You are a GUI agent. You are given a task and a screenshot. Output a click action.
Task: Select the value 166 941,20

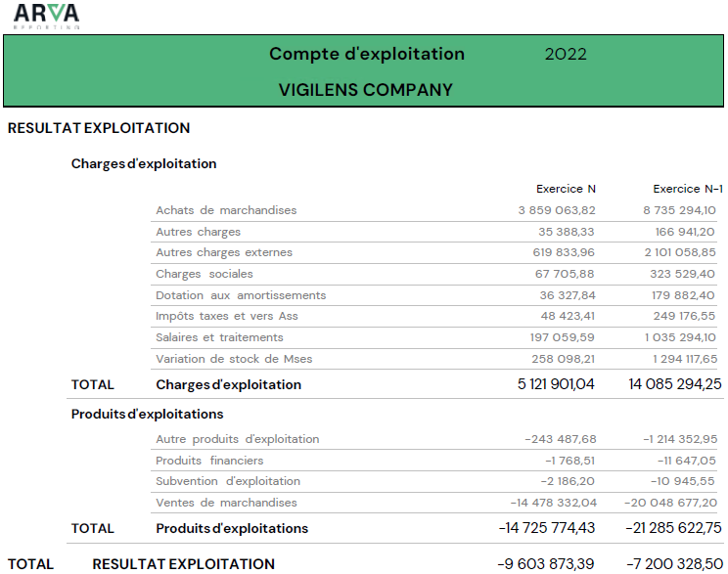[x=685, y=232]
